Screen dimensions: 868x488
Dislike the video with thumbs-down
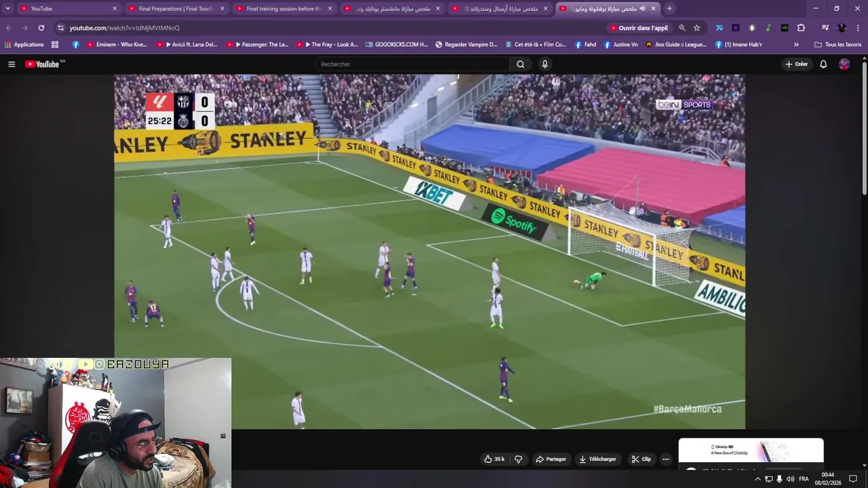point(519,459)
